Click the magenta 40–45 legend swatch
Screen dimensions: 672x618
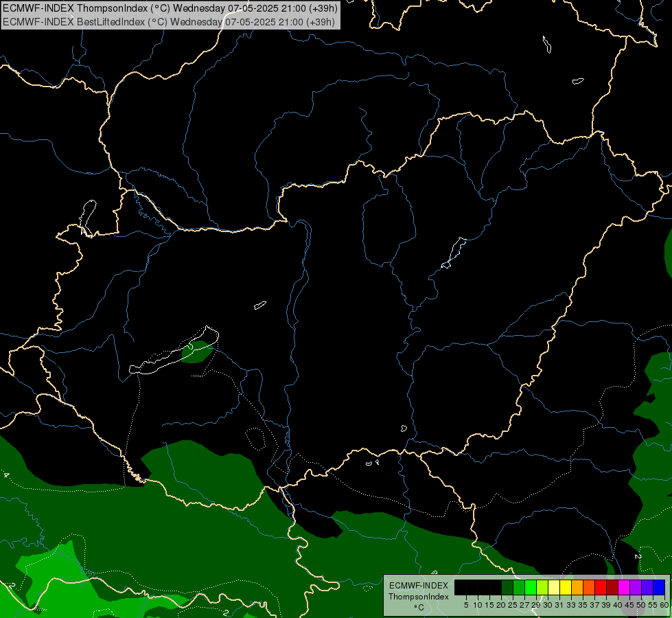coord(624,587)
